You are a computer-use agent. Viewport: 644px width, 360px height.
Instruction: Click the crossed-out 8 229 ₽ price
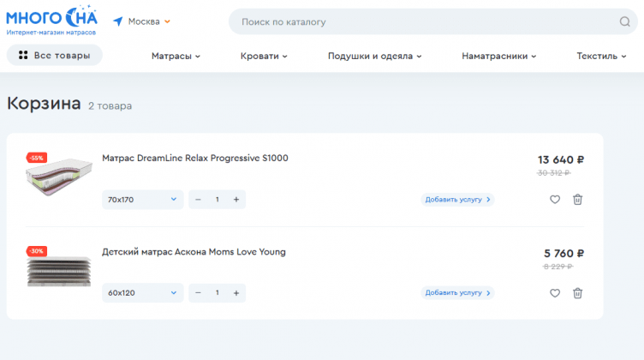pyautogui.click(x=558, y=267)
